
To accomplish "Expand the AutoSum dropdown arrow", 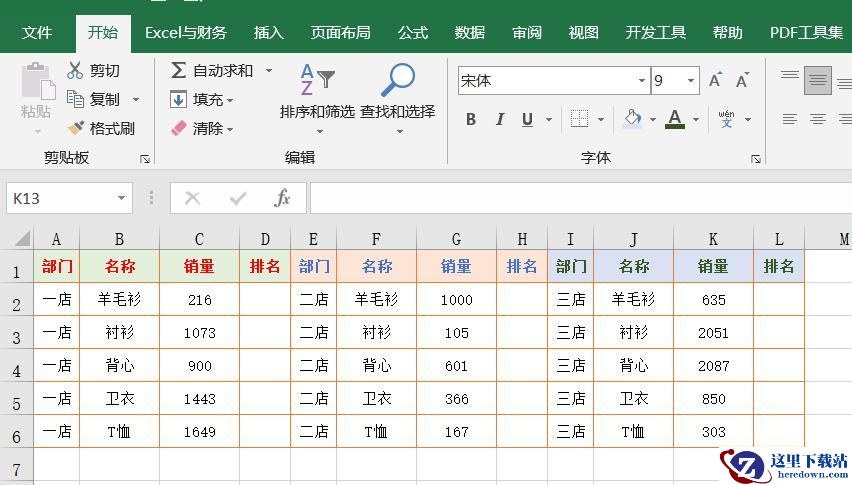I will pyautogui.click(x=269, y=71).
